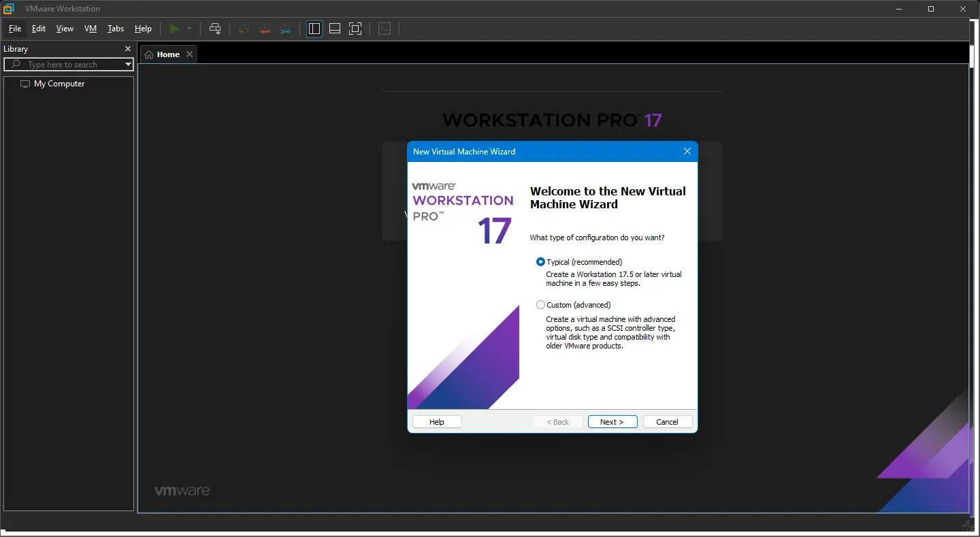Open the VM menu
Screen dimensions: 980x537
click(91, 29)
